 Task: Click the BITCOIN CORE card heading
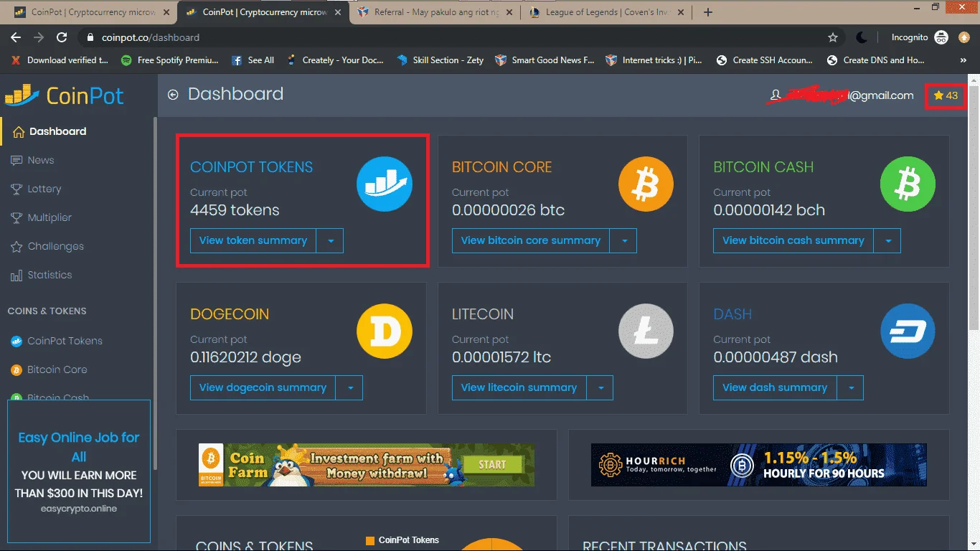tap(502, 167)
